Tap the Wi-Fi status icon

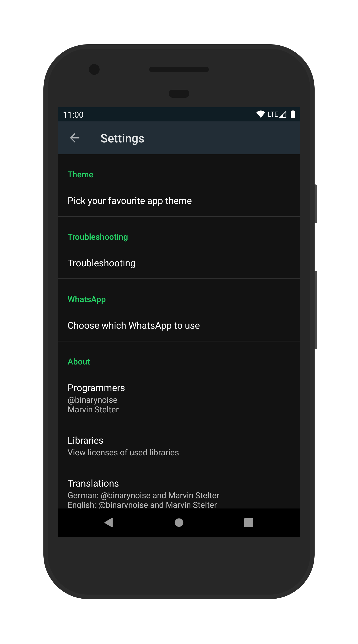pyautogui.click(x=260, y=114)
